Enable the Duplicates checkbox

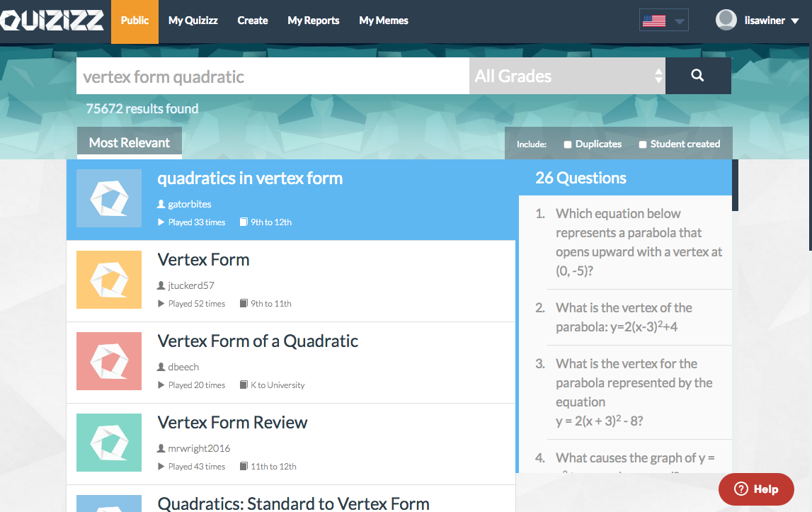point(566,144)
